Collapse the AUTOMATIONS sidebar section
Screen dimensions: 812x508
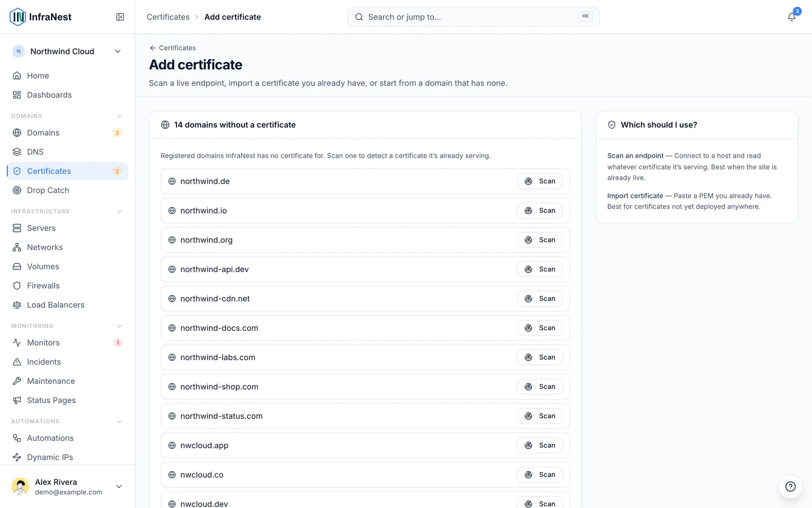click(119, 421)
